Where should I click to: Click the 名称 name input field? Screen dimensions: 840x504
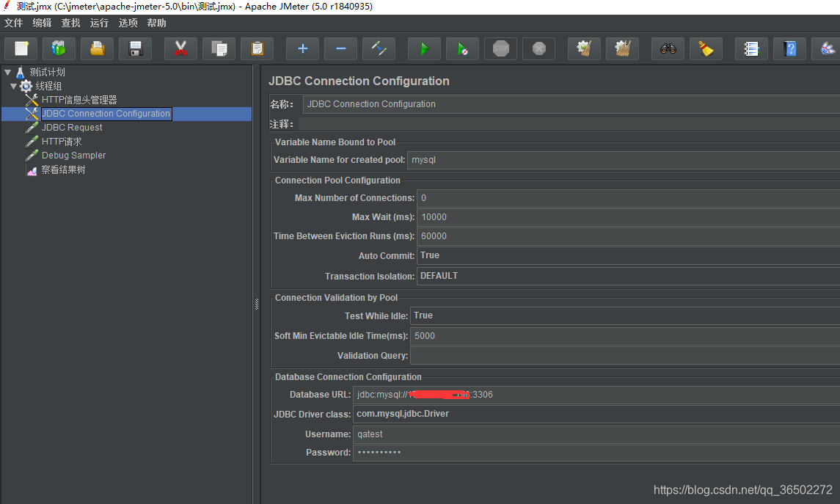pos(571,104)
